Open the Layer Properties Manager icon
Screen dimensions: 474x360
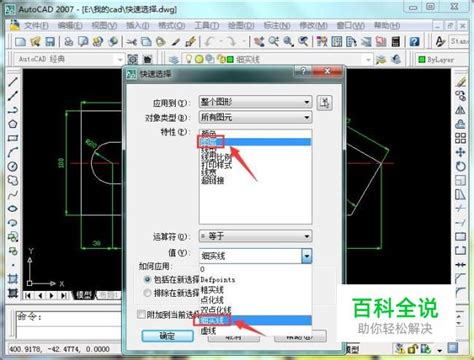point(174,59)
